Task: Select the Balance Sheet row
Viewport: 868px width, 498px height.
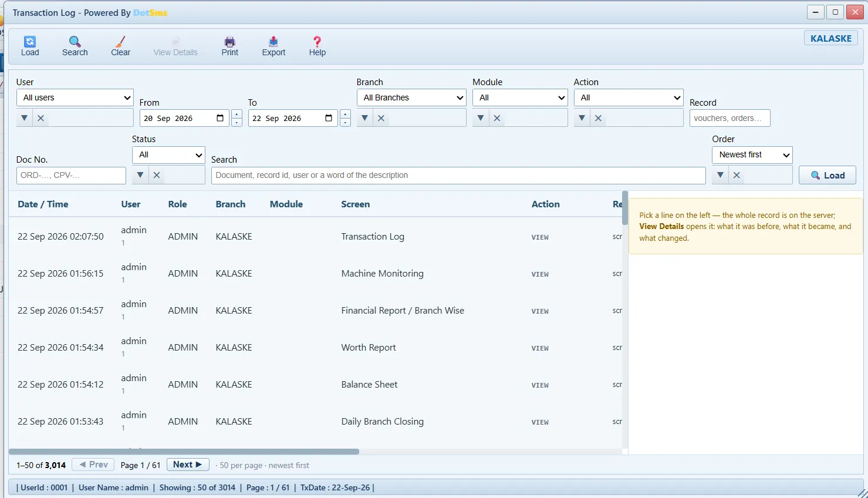Action: [315, 384]
